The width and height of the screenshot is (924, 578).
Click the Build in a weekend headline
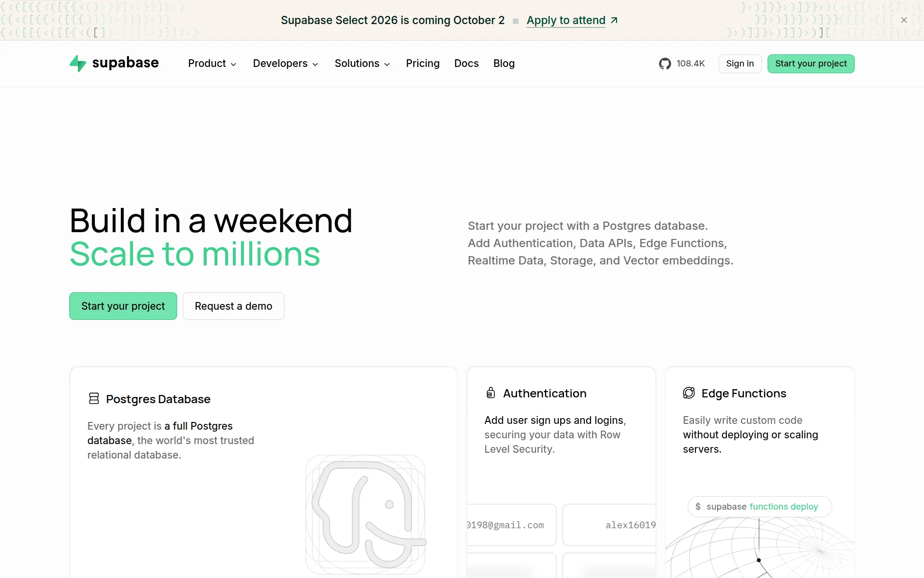(211, 221)
